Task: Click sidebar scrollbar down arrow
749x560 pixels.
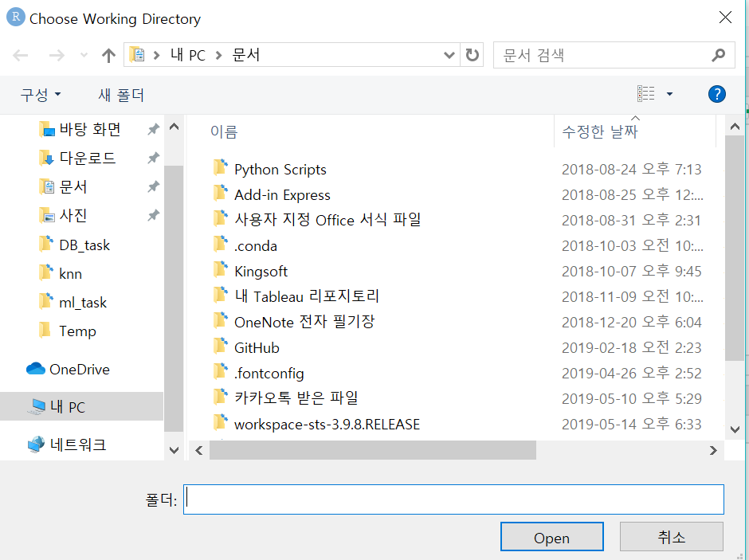Action: pos(174,450)
